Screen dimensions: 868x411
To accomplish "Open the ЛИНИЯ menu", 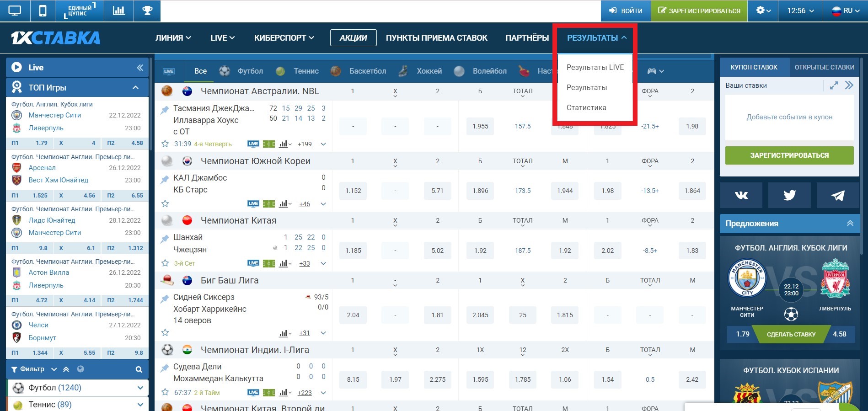I will click(173, 38).
